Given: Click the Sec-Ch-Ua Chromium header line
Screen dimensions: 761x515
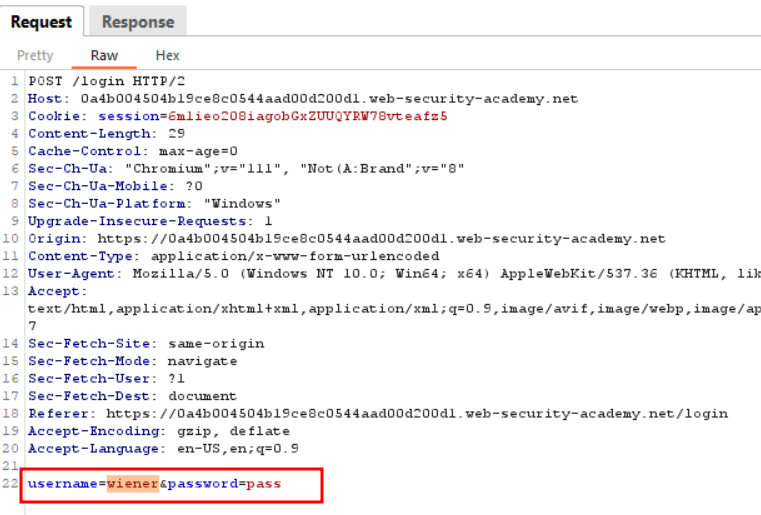Looking at the screenshot, I should pyautogui.click(x=246, y=168).
